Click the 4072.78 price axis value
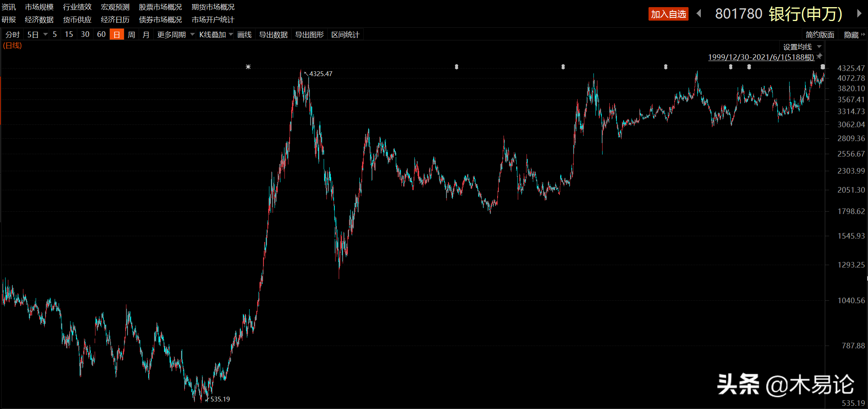This screenshot has height=409, width=868. (x=851, y=78)
